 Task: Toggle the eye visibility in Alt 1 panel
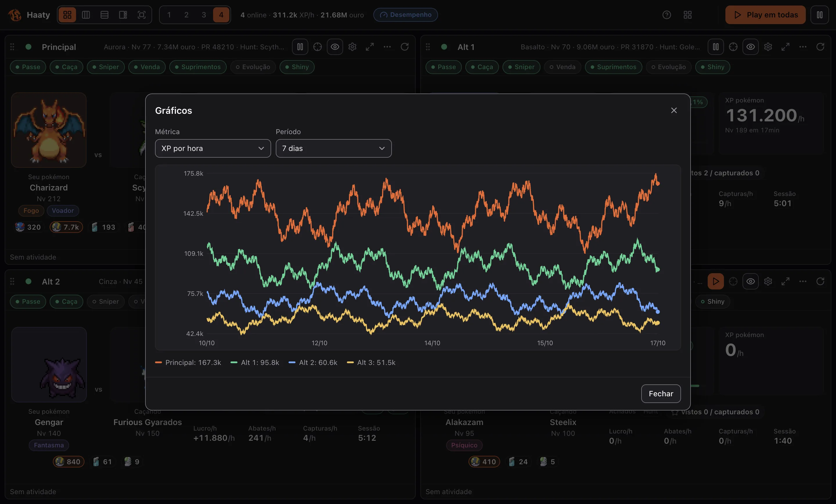(x=750, y=47)
